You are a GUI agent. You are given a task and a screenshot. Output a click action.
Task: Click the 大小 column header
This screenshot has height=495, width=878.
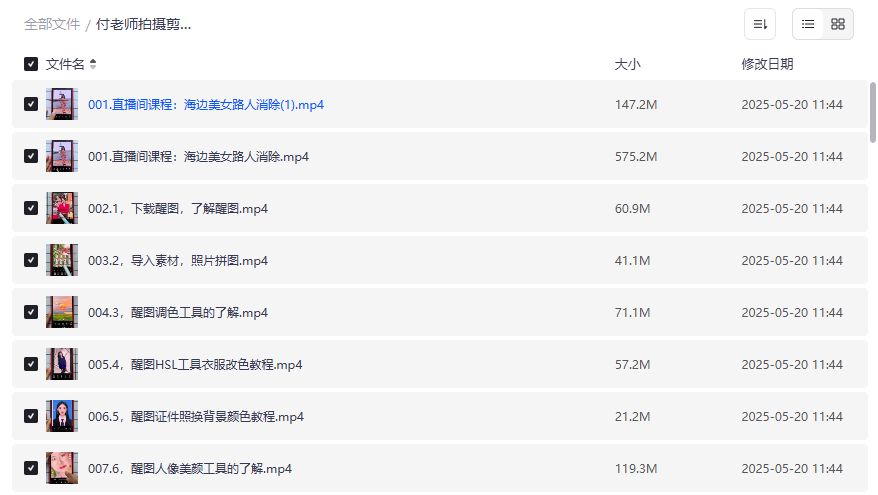click(627, 64)
